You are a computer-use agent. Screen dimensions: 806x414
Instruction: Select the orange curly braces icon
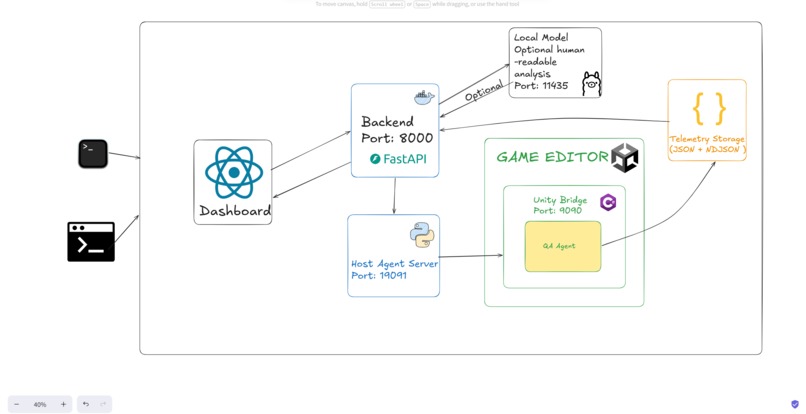tap(709, 109)
